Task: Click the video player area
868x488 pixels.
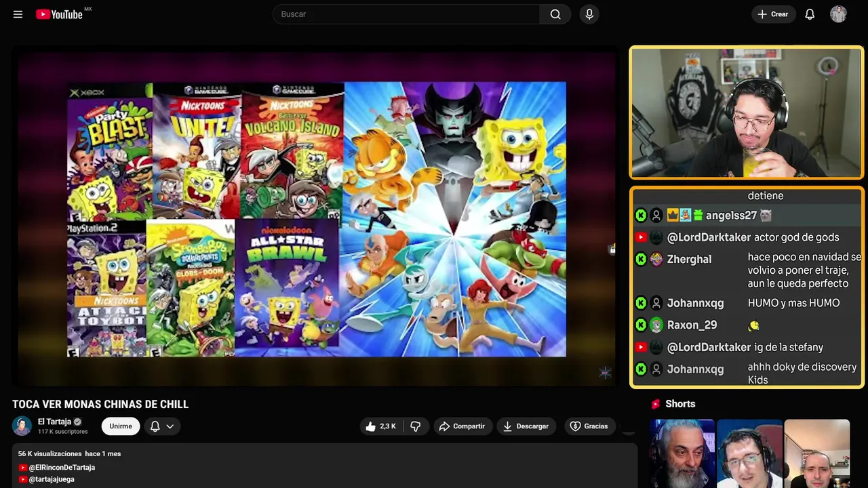Action: [x=317, y=218]
